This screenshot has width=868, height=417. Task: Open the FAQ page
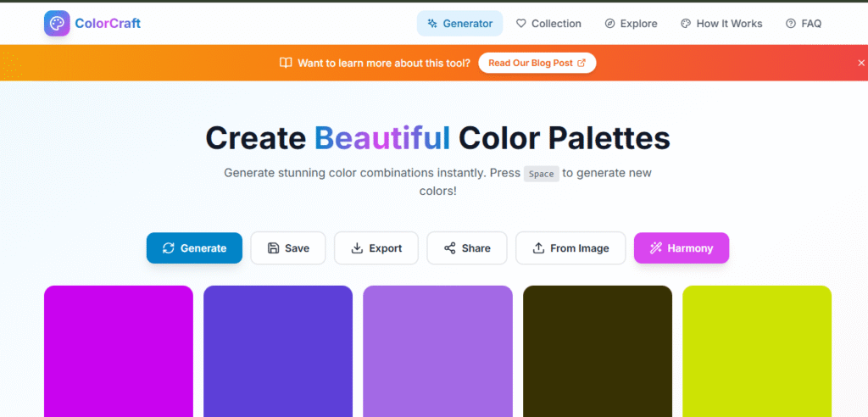803,24
